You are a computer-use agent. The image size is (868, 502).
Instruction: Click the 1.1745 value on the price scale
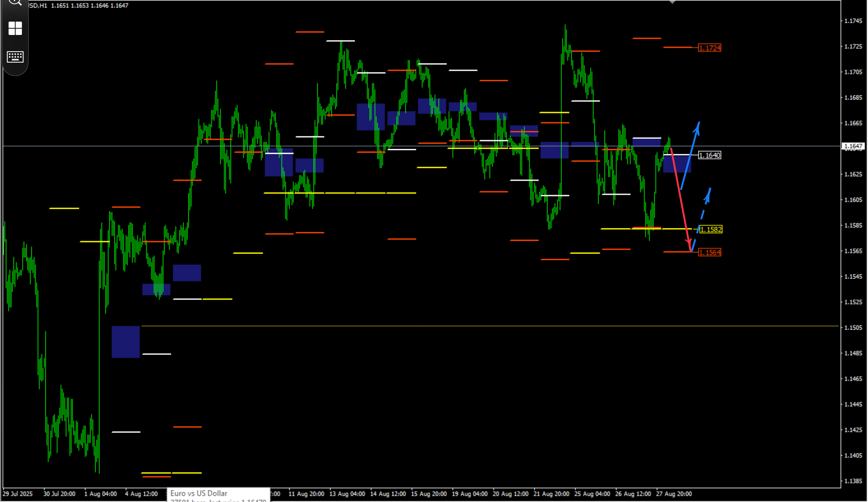tap(853, 21)
